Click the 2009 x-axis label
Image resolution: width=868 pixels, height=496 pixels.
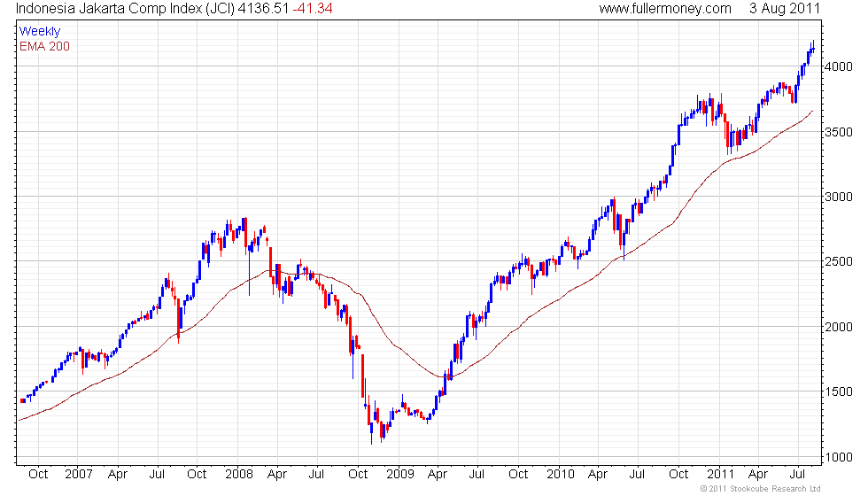[399, 474]
